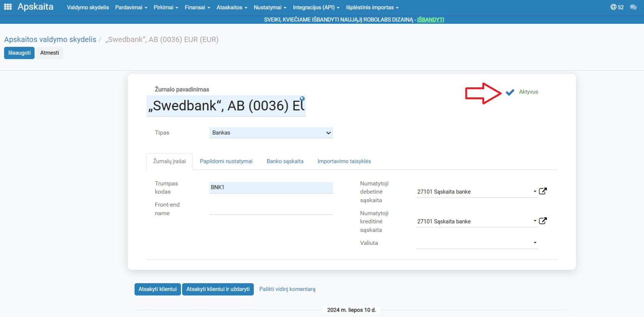
Task: Open external link for default debit account
Action: click(x=543, y=191)
